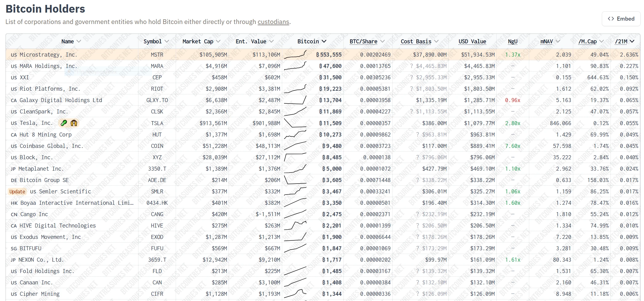This screenshot has height=301, width=644.
Task: Sort by /21M column
Action: tap(625, 42)
